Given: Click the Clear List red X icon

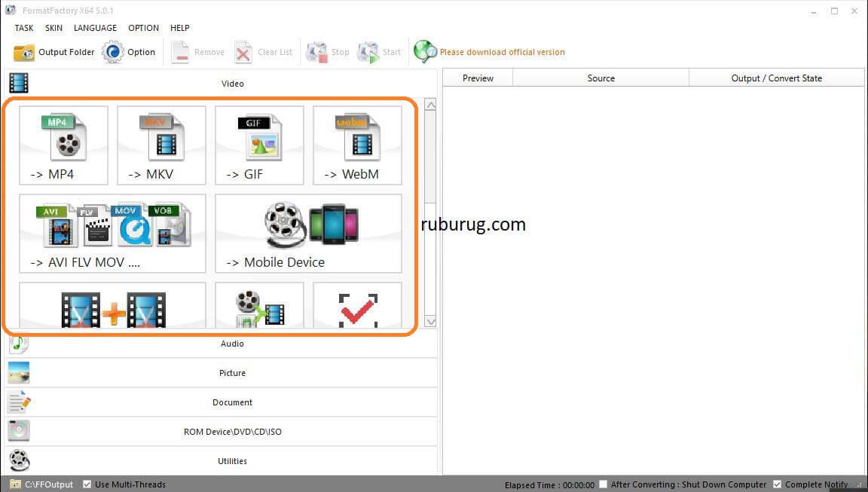Looking at the screenshot, I should click(243, 53).
